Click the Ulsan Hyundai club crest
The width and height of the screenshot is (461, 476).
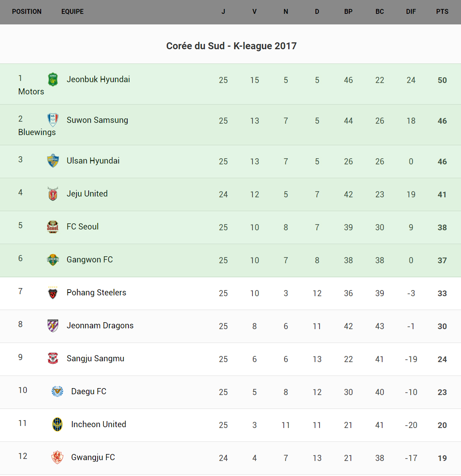(53, 161)
